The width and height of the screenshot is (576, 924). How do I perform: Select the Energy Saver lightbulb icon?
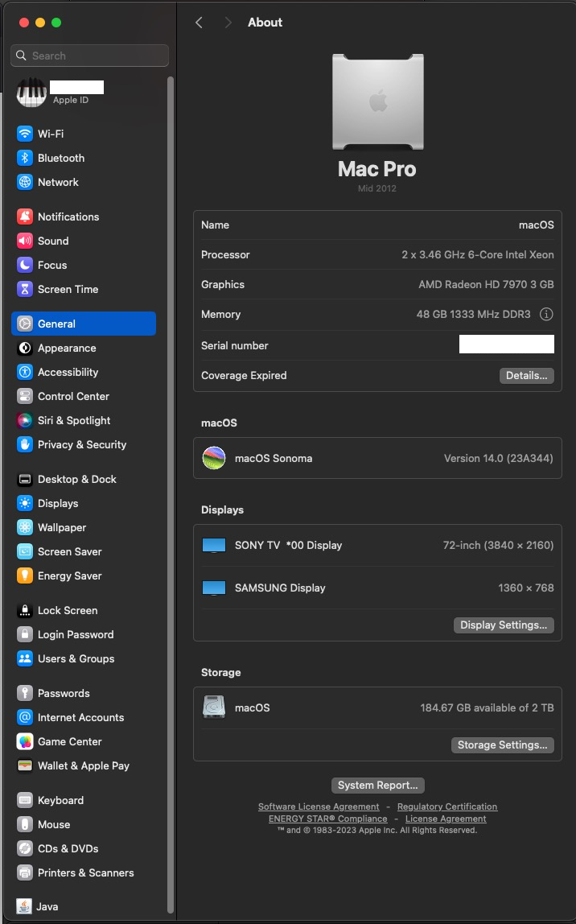[25, 575]
